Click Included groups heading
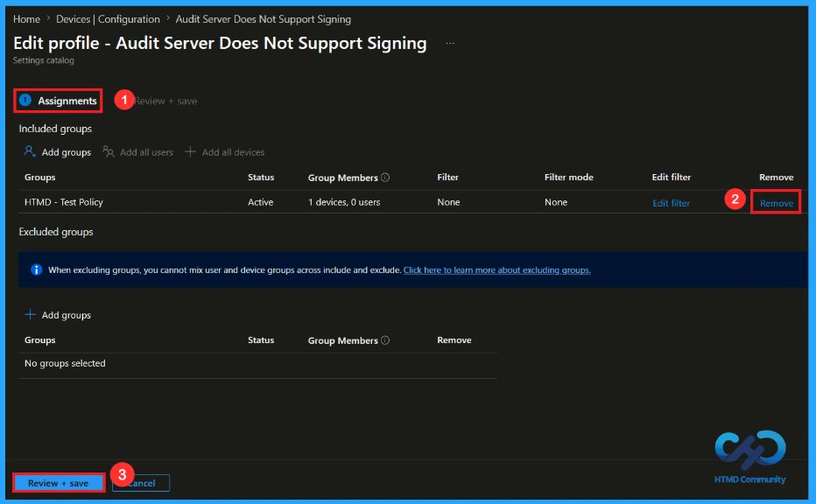The width and height of the screenshot is (816, 504). (x=55, y=129)
